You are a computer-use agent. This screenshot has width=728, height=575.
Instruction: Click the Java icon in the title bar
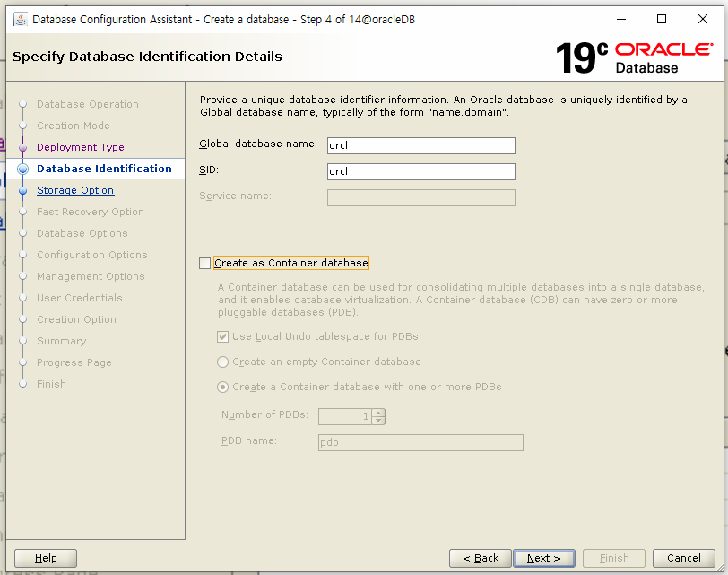coord(20,19)
